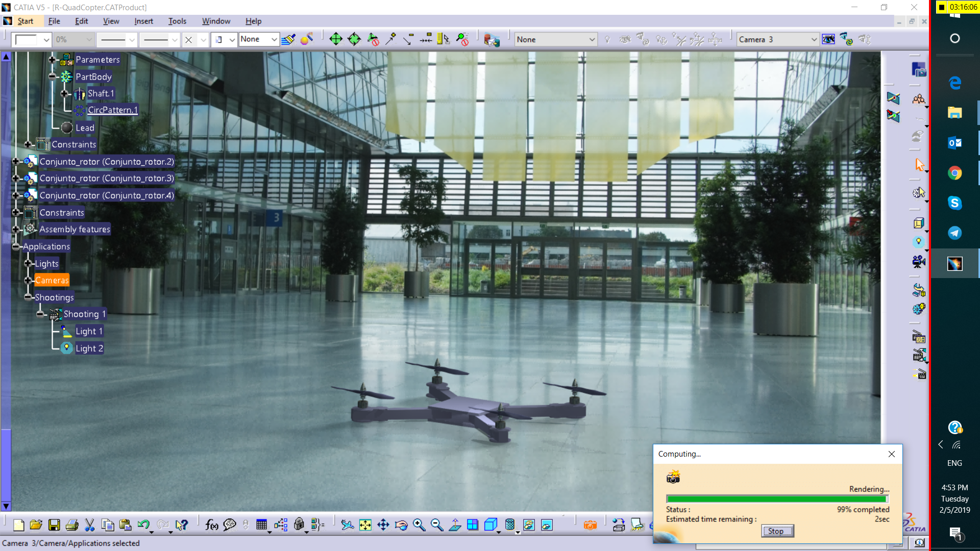
Task: Open the Tools menu
Action: click(177, 21)
